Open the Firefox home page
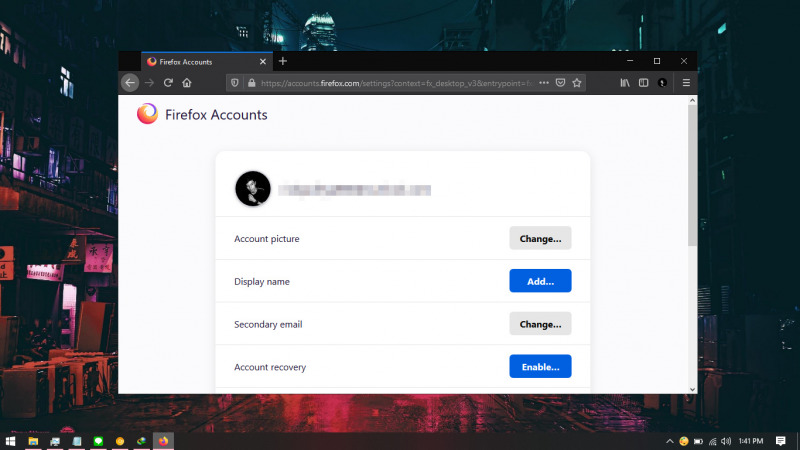 187,83
